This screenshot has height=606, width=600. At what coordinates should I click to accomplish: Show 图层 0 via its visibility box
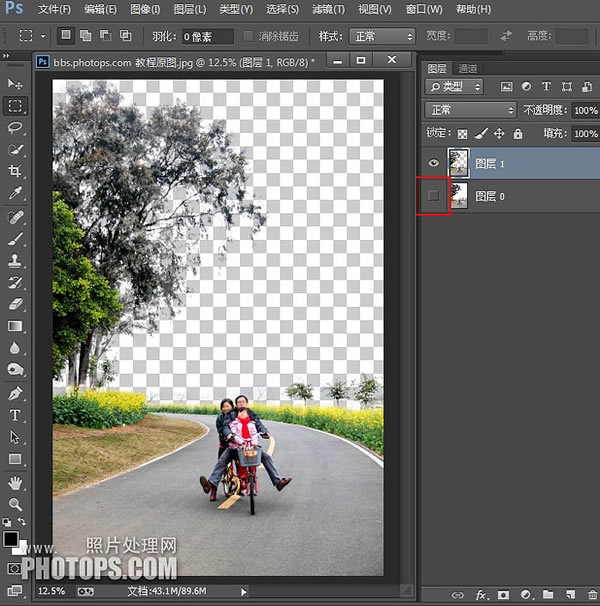[x=434, y=196]
